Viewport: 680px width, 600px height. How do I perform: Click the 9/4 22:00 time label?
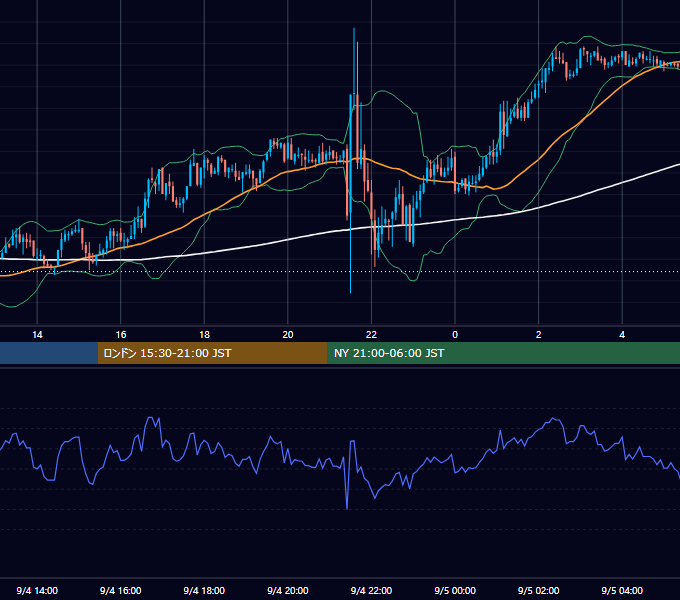(371, 590)
